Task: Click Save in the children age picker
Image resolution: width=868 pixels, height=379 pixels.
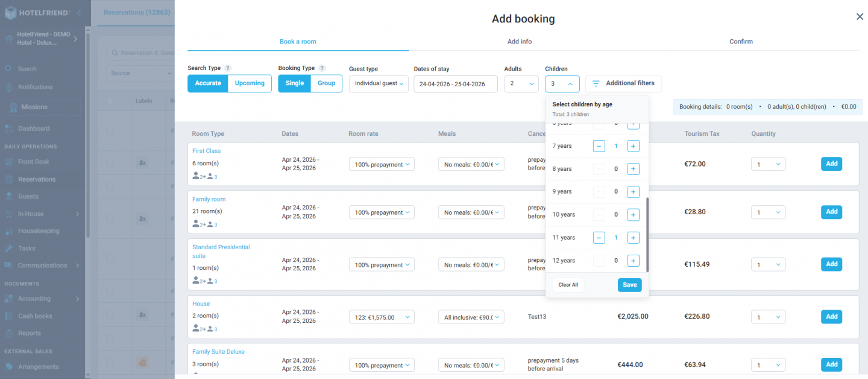Action: (629, 284)
